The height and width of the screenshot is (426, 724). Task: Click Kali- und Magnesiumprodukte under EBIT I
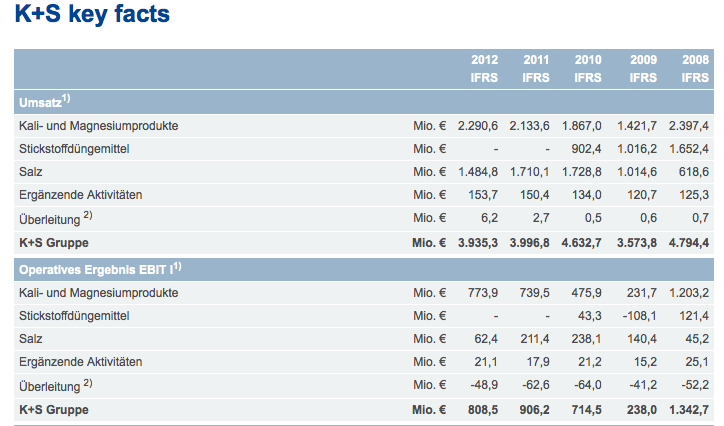(x=98, y=293)
